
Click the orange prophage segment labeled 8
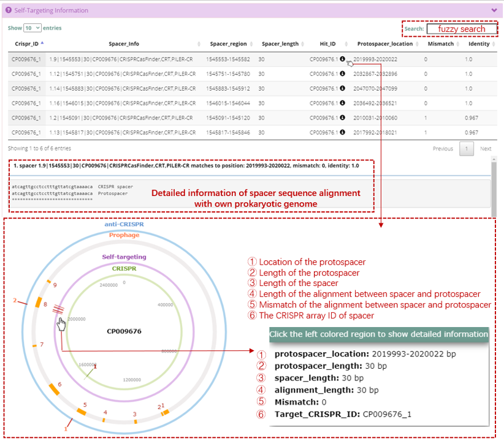coord(38,302)
